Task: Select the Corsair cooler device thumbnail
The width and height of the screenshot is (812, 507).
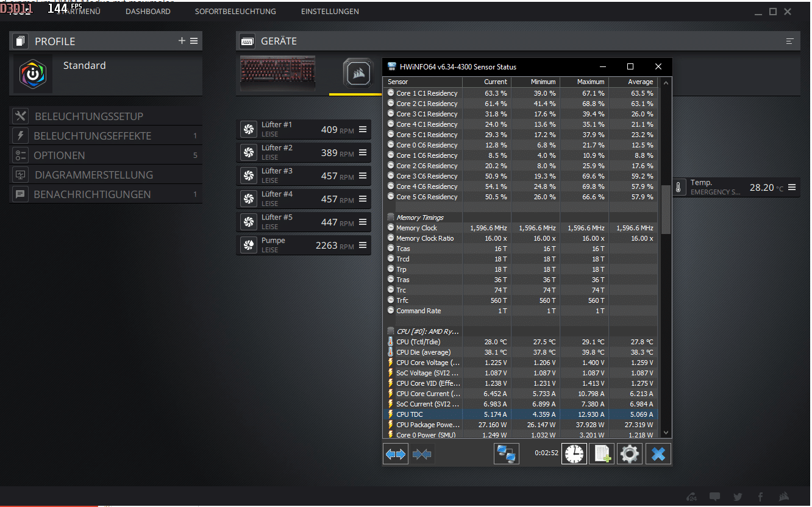Action: 358,74
